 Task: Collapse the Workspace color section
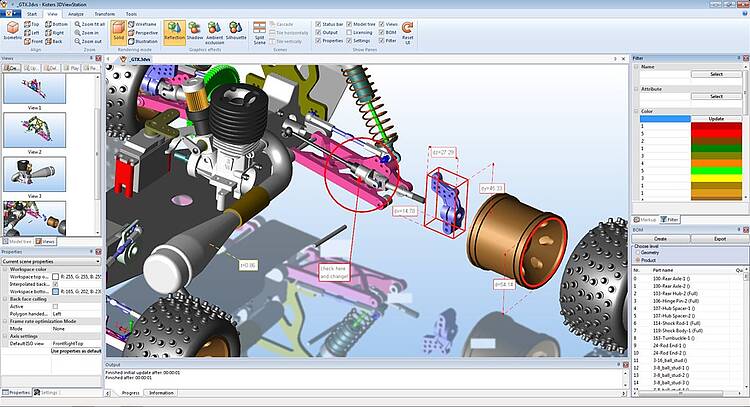(x=4, y=269)
